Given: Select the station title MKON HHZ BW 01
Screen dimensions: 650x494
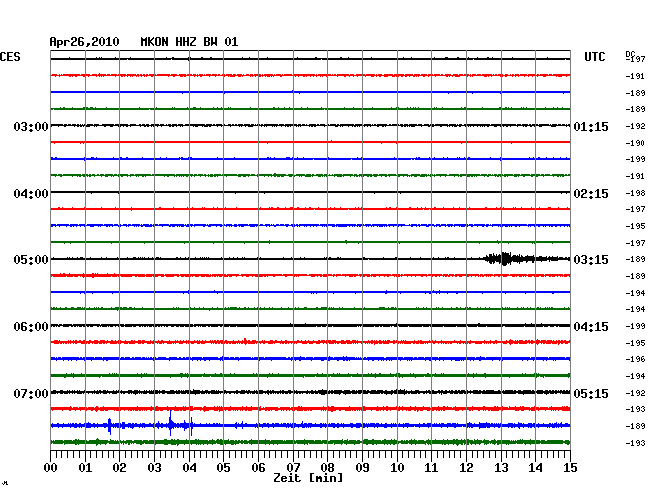Looking at the screenshot, I should pos(189,42).
